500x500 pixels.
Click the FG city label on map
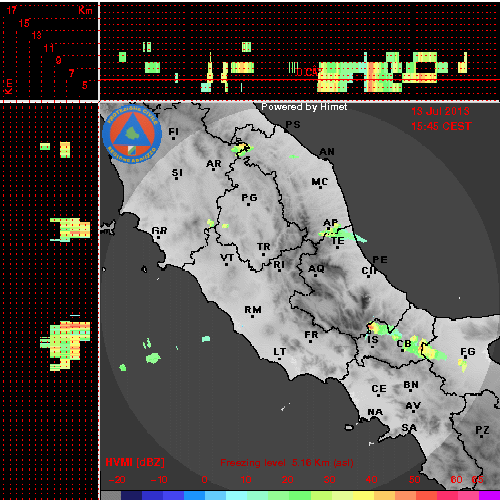(x=468, y=351)
